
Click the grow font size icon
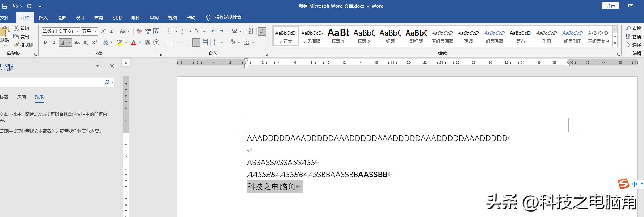[103, 31]
